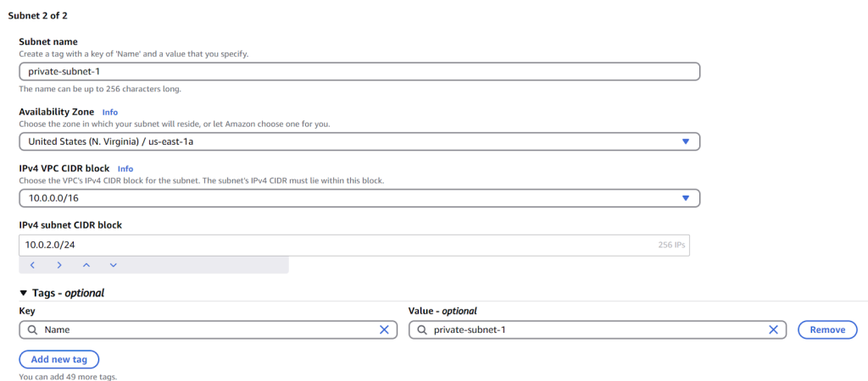Open the IPv4 VPC CIDR block dropdown
This screenshot has width=868, height=381.
[359, 198]
